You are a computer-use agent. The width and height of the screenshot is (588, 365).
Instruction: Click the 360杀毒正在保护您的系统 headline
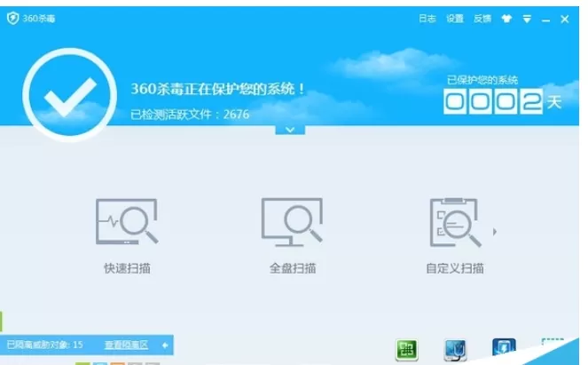coord(218,89)
